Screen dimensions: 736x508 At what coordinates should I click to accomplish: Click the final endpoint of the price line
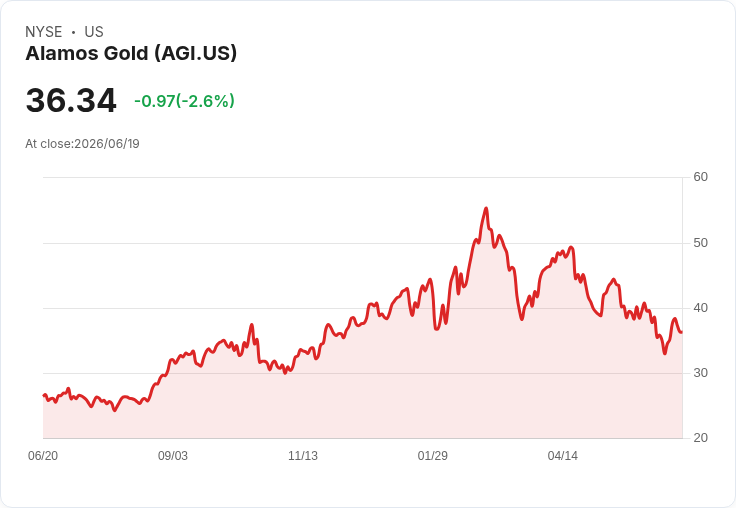click(x=682, y=332)
